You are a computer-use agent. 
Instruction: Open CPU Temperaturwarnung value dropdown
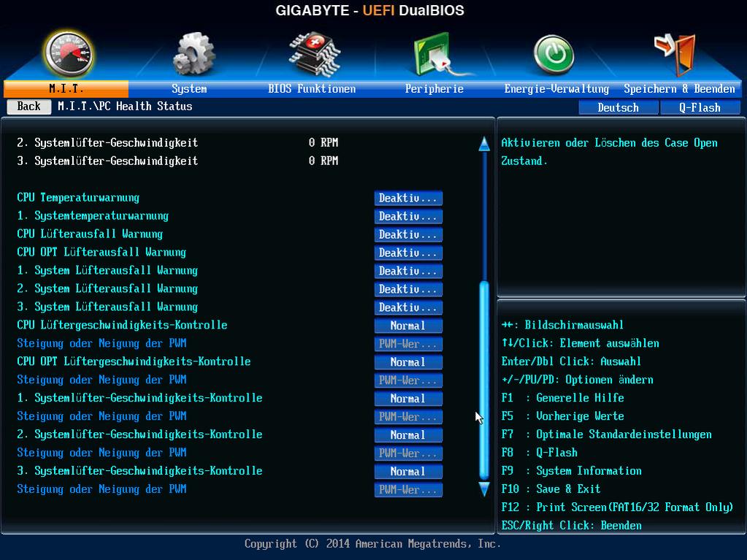[408, 198]
